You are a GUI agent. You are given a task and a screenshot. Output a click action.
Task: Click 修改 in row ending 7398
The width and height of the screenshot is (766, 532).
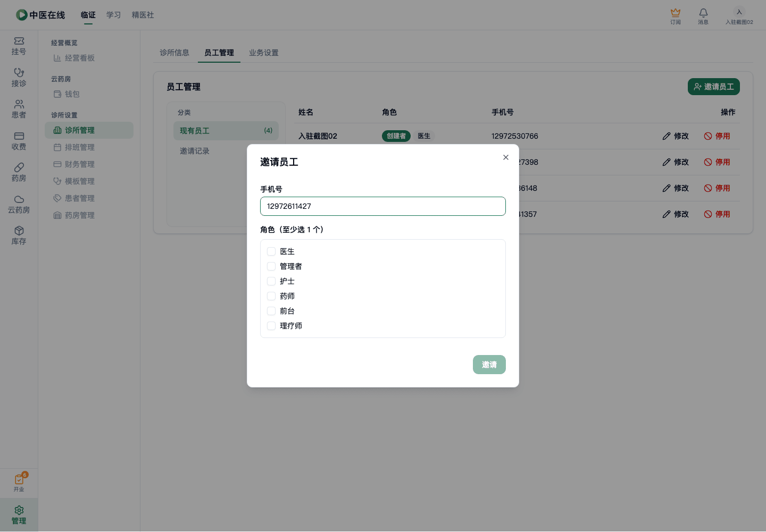click(676, 162)
